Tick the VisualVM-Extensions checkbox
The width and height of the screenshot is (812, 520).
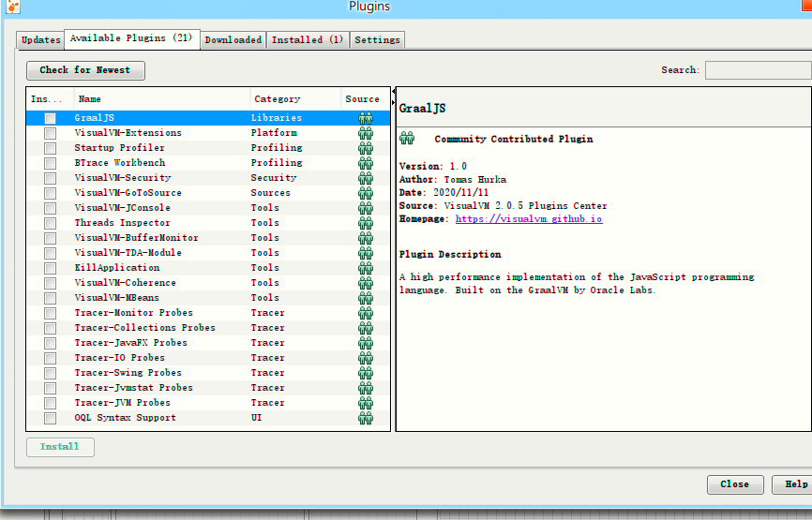(51, 133)
